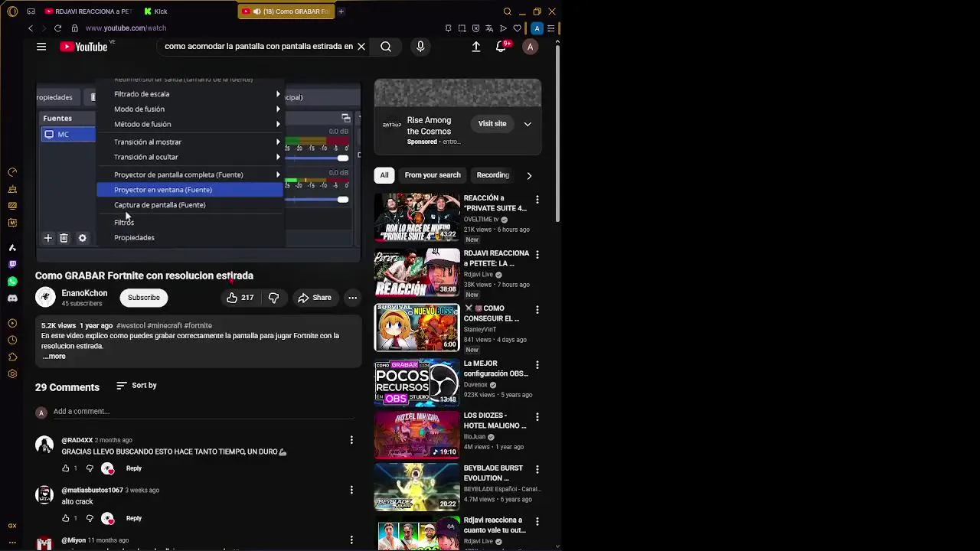Open the YouTube account avatar menu

click(x=530, y=47)
